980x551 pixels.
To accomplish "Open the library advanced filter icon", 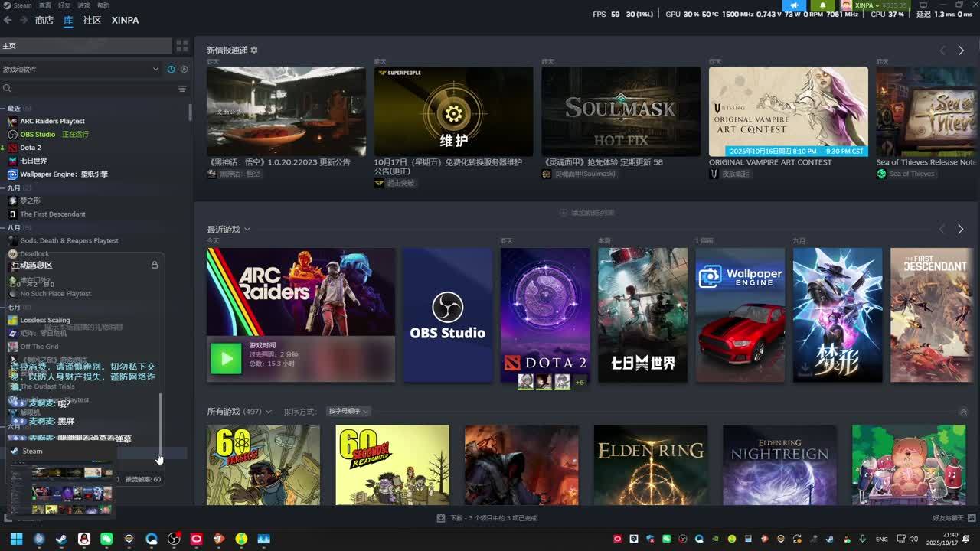I will [181, 89].
